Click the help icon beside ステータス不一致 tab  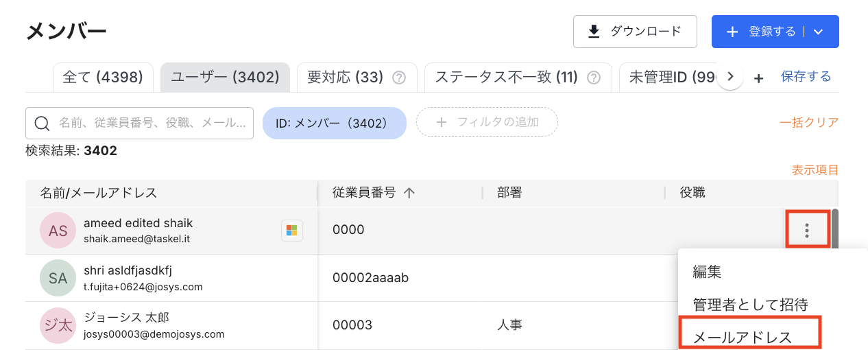click(594, 78)
